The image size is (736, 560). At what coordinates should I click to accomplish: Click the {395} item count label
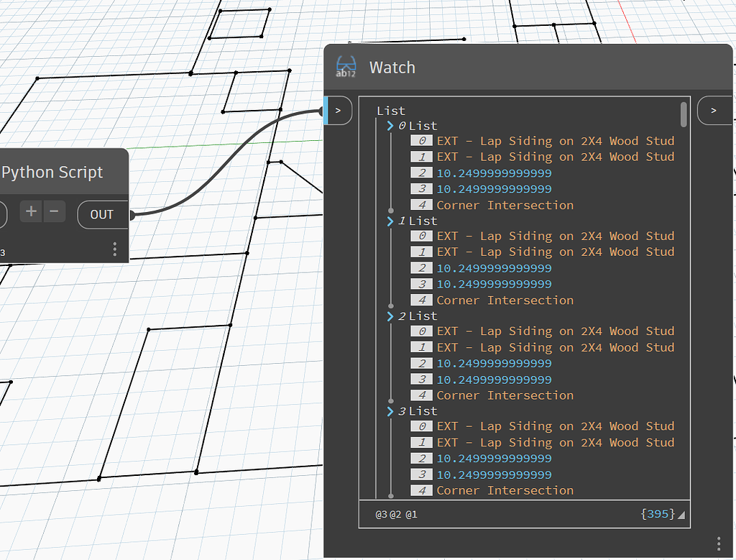(658, 514)
